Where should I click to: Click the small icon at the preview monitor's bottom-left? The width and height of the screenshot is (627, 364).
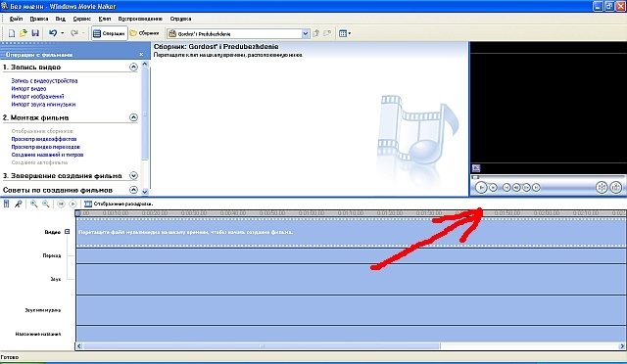pos(476,168)
